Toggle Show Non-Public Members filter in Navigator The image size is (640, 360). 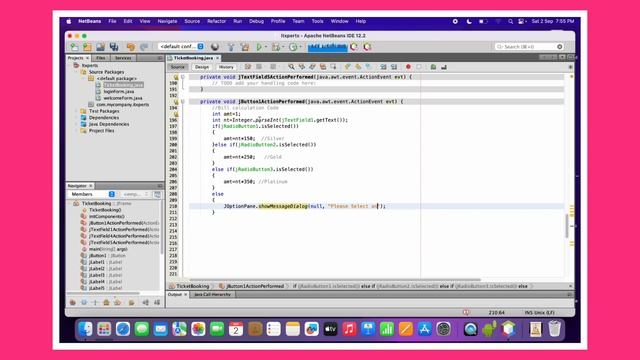tap(106, 302)
